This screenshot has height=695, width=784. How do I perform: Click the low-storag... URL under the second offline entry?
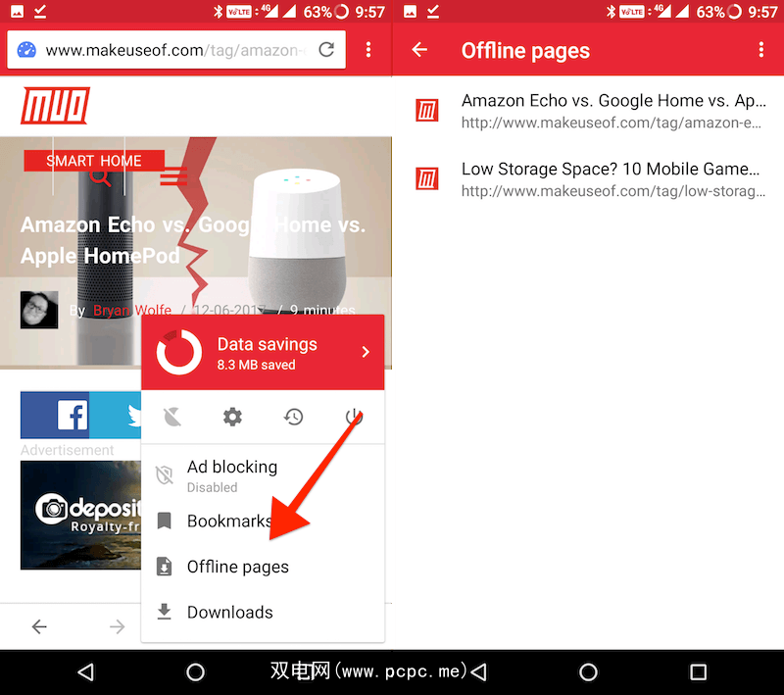(x=613, y=191)
